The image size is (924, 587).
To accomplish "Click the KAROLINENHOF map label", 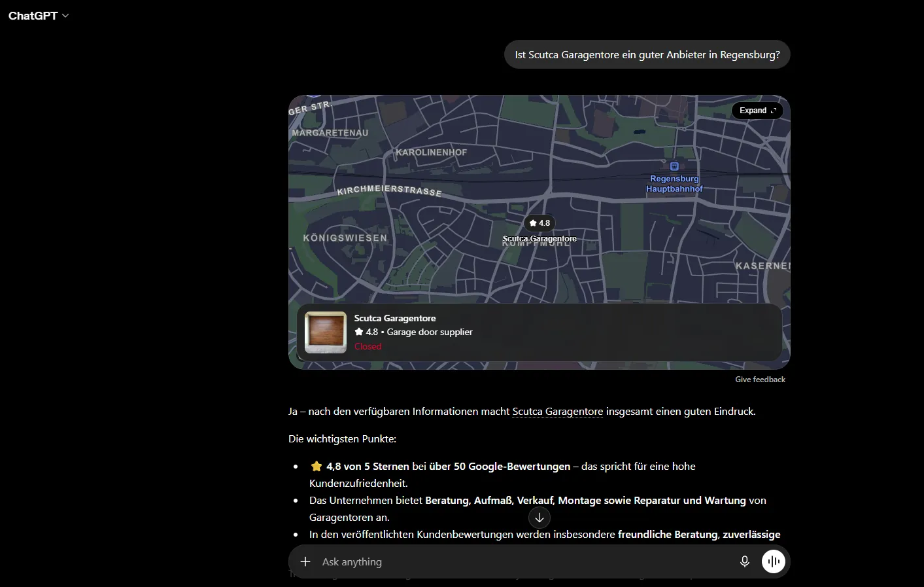I will click(x=432, y=152).
